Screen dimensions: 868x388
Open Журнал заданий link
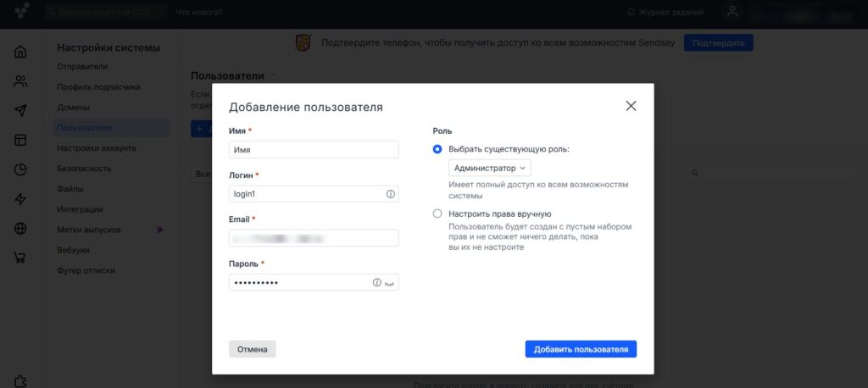(x=671, y=12)
